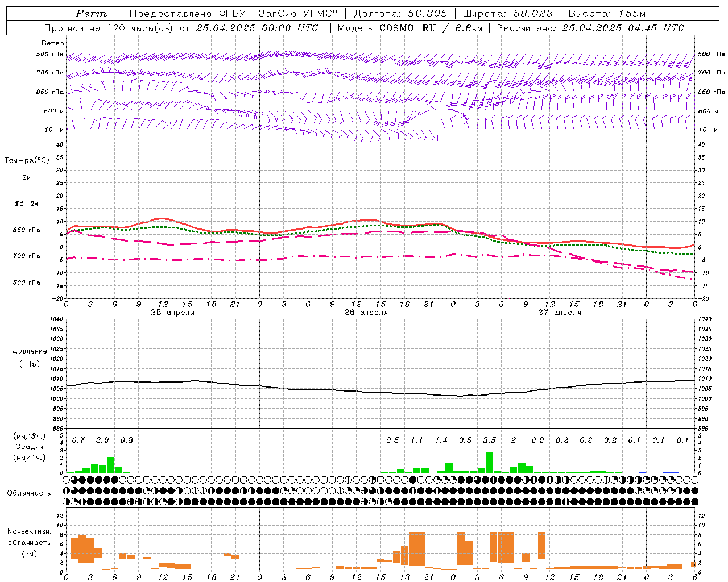Screen dimensions: 728x582
Task: Click the green dashed "Td 2м" legend line
Action: pos(26,210)
